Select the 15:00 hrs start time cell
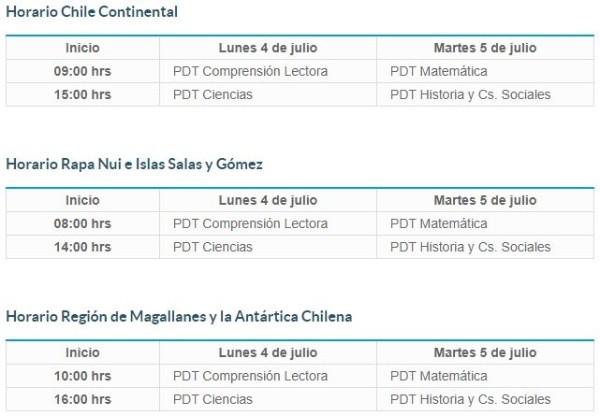Image resolution: width=600 pixels, height=416 pixels. tap(82, 95)
